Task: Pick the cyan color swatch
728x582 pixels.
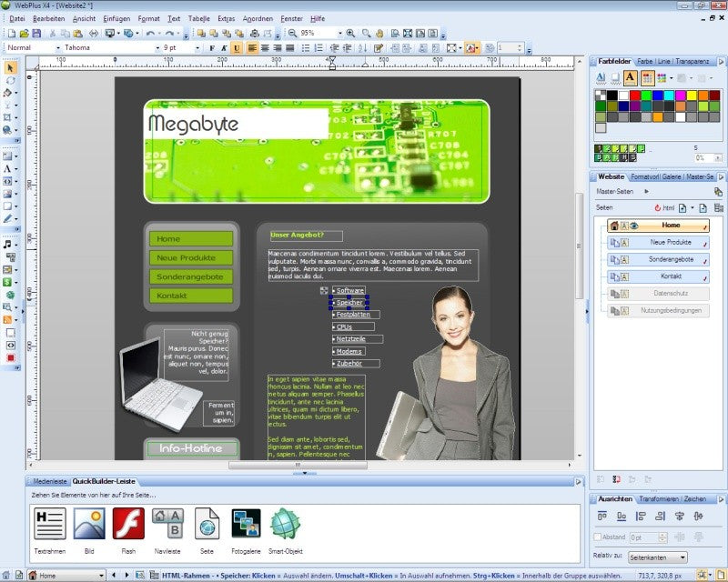Action: [669, 95]
